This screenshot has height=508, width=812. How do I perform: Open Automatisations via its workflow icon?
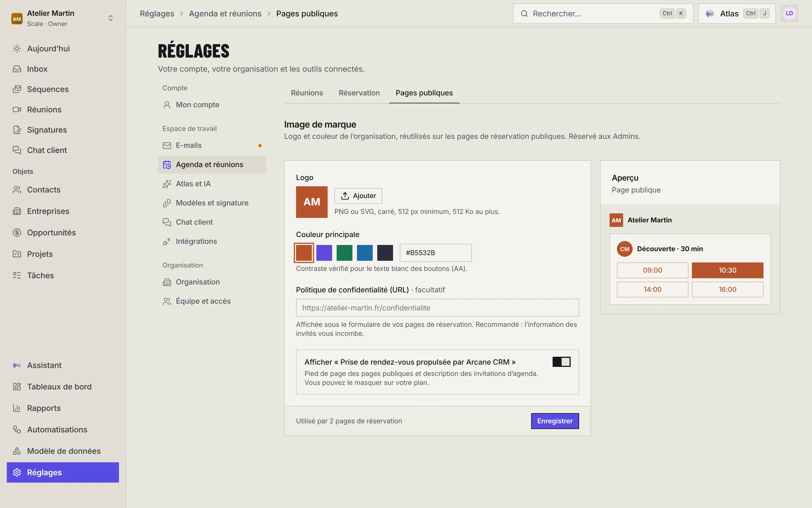[x=17, y=430]
